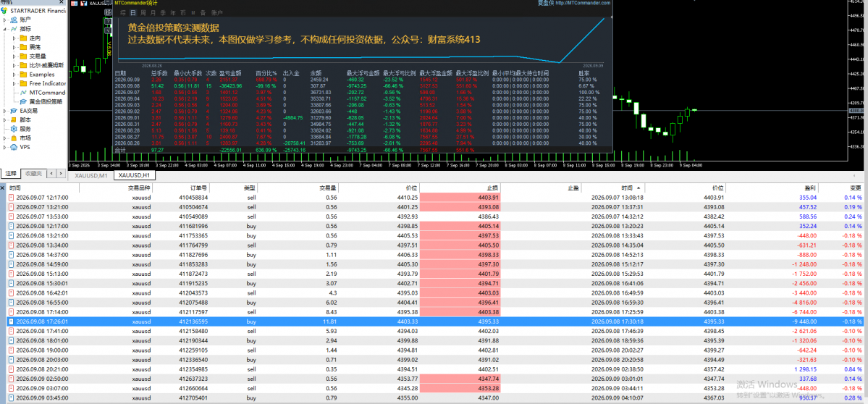Switch to the 月 monthly statistics tab

click(153, 13)
